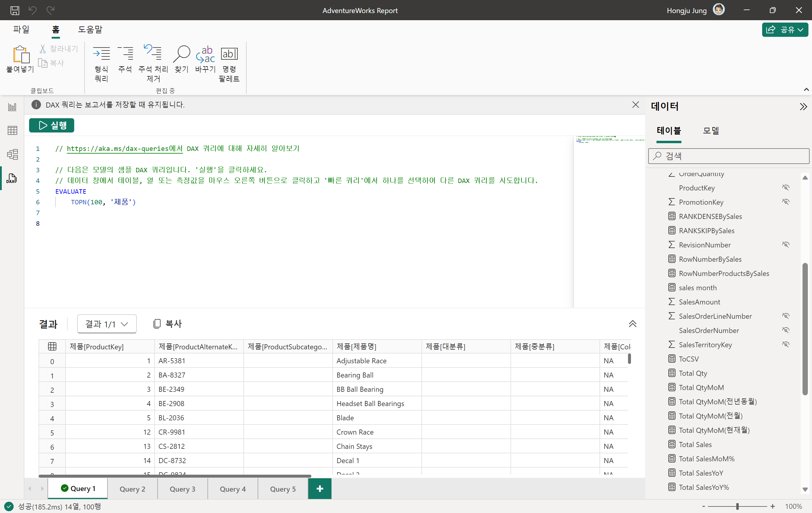Toggle visibility of the ProductKey field
This screenshot has width=812, height=513.
786,188
